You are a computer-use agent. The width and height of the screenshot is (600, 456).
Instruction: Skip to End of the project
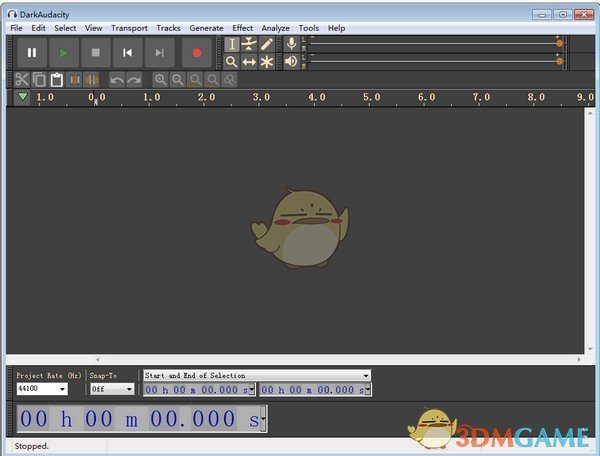click(160, 53)
